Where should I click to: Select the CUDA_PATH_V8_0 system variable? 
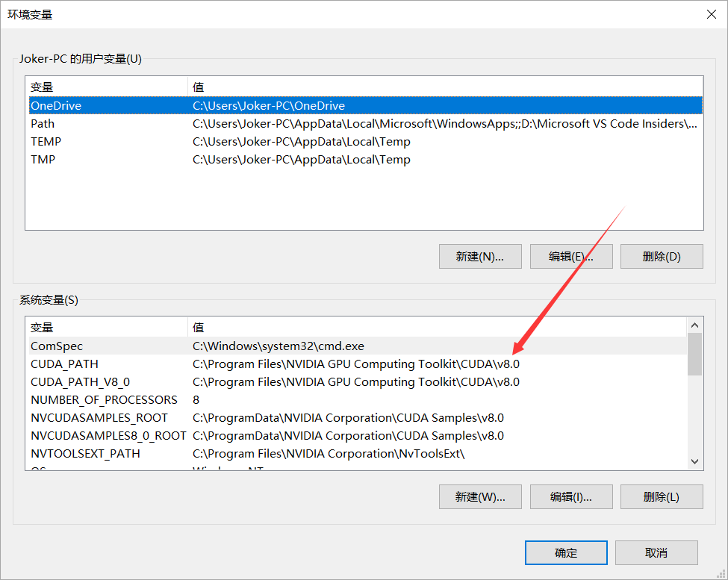pos(358,382)
